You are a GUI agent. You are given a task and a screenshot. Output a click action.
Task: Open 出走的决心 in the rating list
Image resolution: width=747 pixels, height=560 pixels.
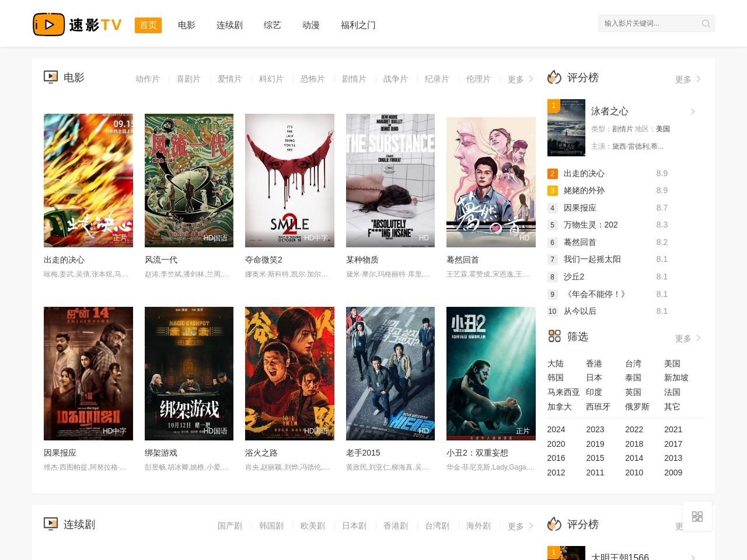point(584,173)
